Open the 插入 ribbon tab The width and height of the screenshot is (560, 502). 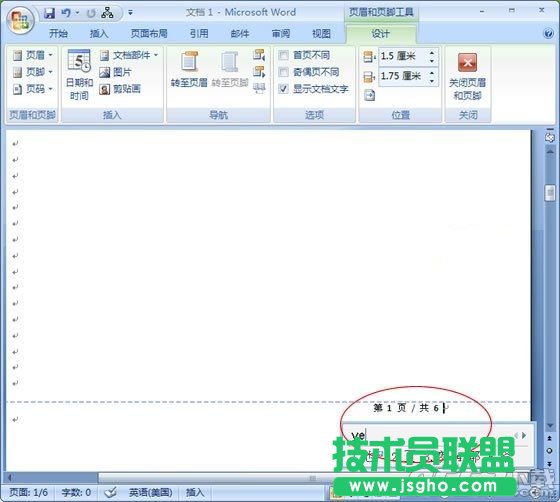pyautogui.click(x=99, y=34)
